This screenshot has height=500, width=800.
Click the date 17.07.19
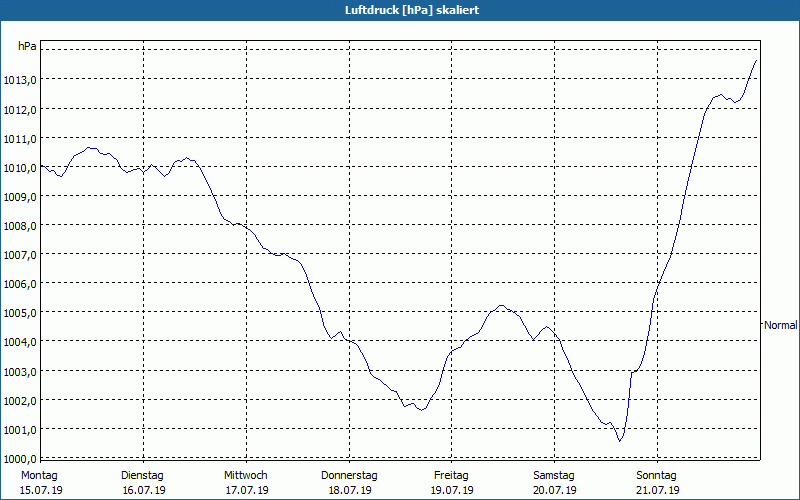pos(247,490)
